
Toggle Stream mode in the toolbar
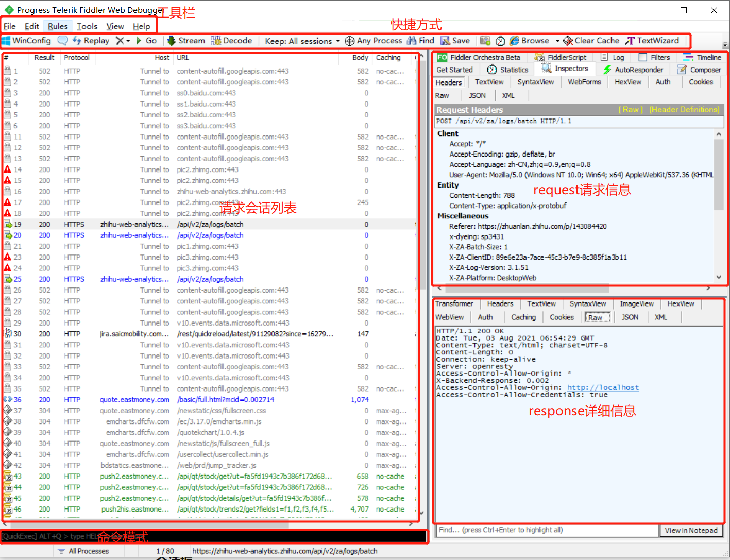[x=186, y=41]
